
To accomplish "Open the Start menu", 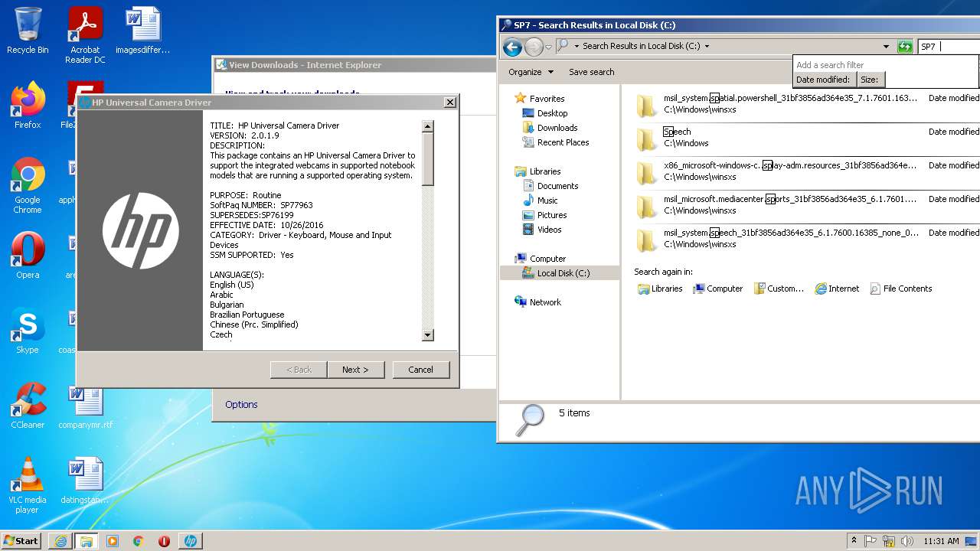I will coord(21,540).
